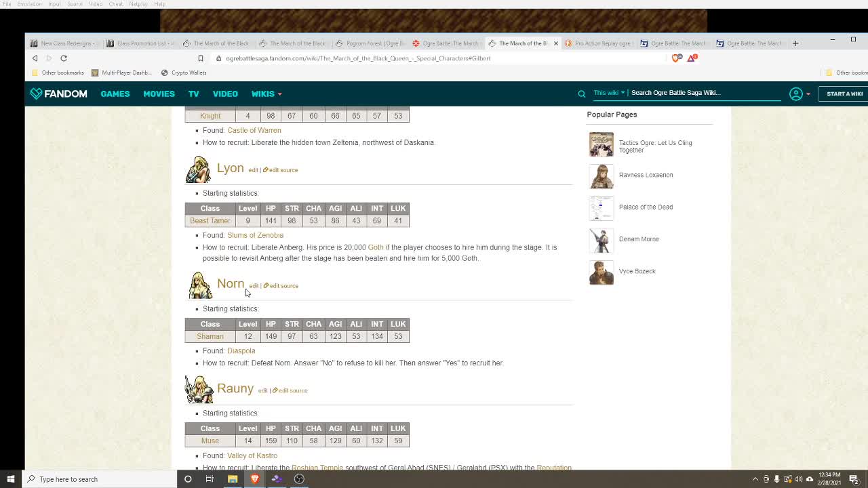Click the browser forward arrow
Image resolution: width=868 pixels, height=488 pixels.
click(x=49, y=58)
